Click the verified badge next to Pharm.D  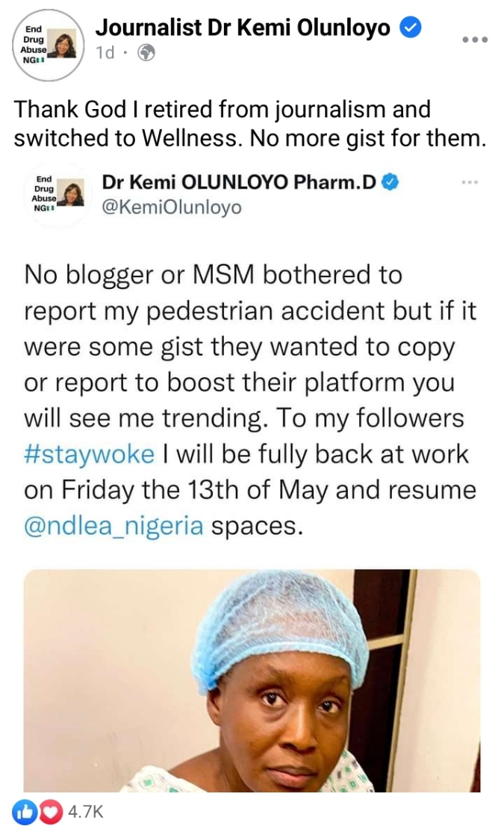click(x=389, y=182)
